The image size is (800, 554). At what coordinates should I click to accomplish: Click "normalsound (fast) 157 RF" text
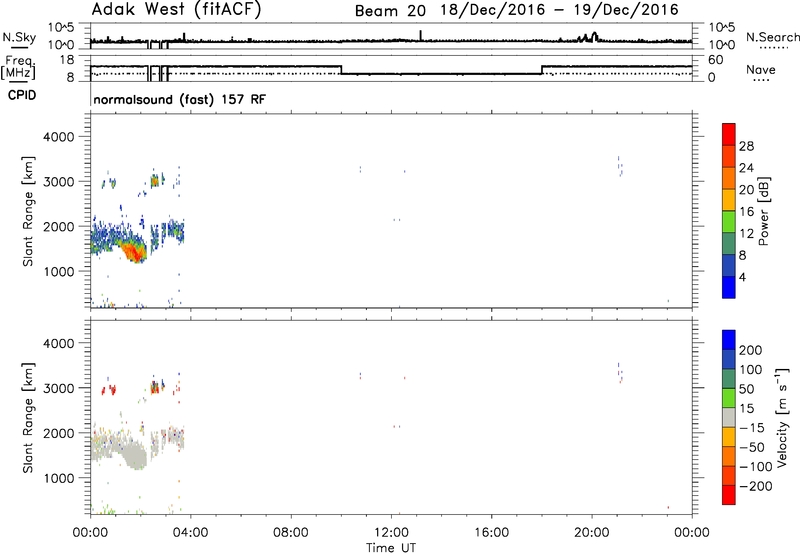[x=180, y=99]
